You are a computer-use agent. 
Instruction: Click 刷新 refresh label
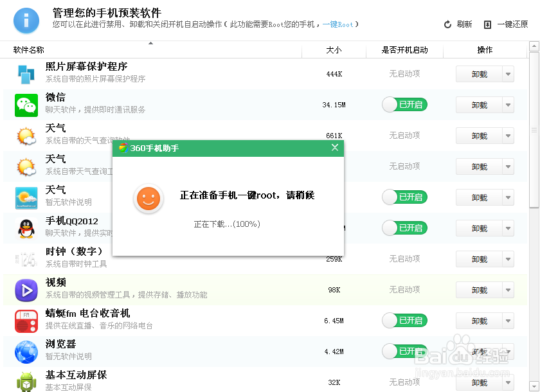coord(464,24)
